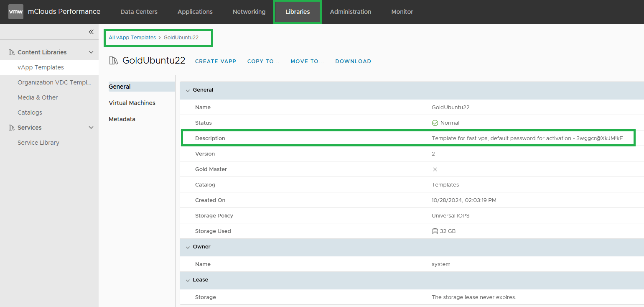Screen dimensions: 644x307
Task: Click the GoldUbuntu22 breadcrumb text
Action: (181, 38)
